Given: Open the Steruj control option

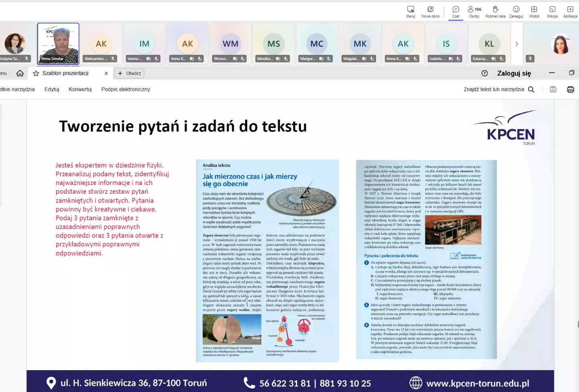Looking at the screenshot, I should (x=411, y=12).
